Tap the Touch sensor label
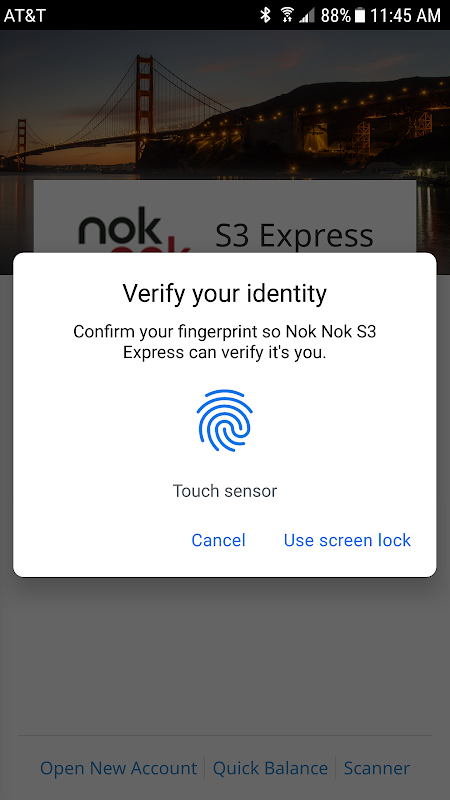The height and width of the screenshot is (800, 450). click(224, 491)
